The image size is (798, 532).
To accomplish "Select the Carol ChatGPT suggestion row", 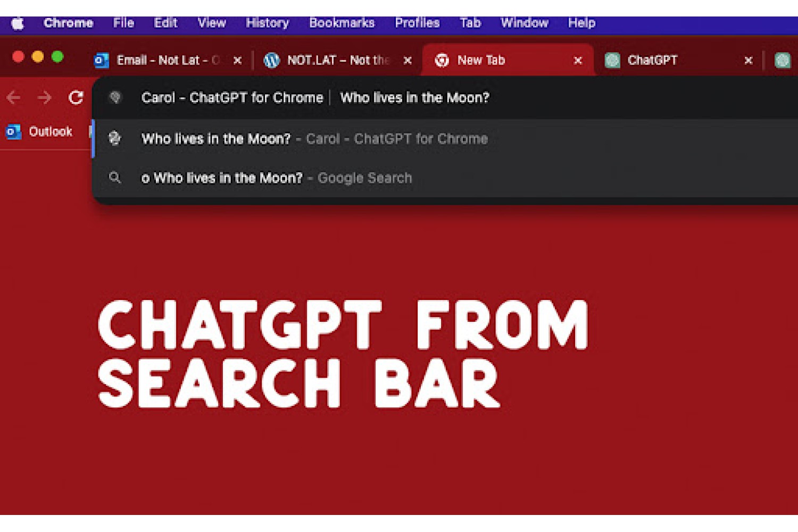I will [445, 139].
